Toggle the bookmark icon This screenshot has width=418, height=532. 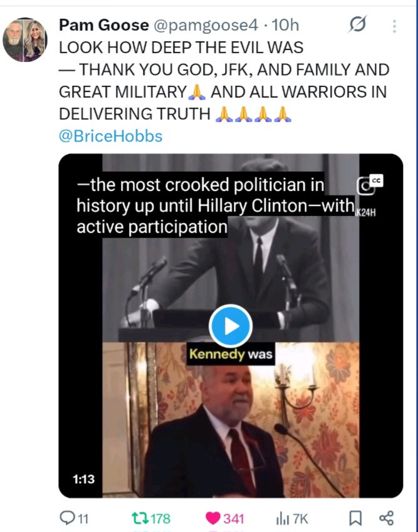pyautogui.click(x=355, y=518)
